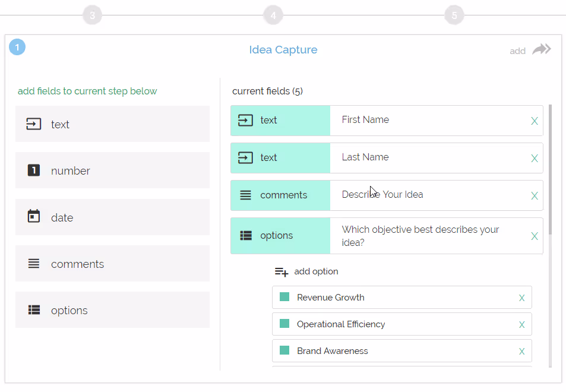Toggle the square next to Revenue Growth
566x392 pixels.
tap(286, 297)
